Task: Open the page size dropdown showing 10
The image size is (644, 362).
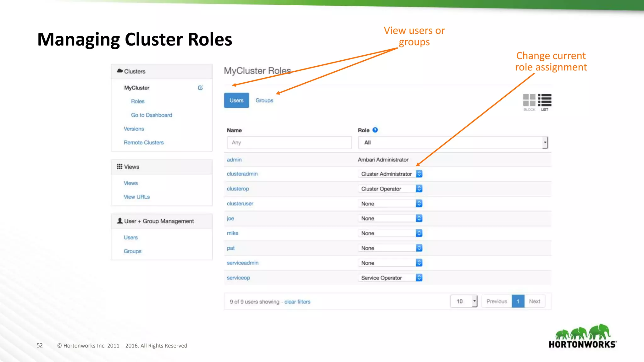Action: coord(464,301)
